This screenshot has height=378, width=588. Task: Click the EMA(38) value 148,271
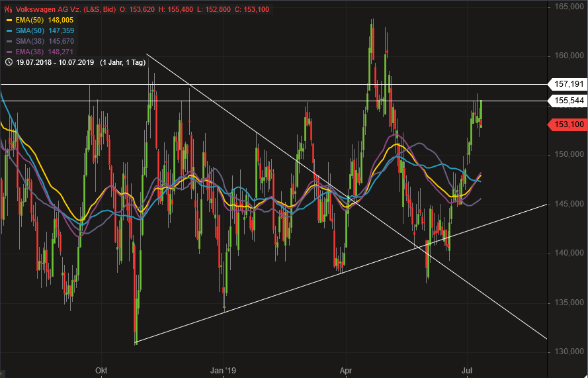(61, 52)
